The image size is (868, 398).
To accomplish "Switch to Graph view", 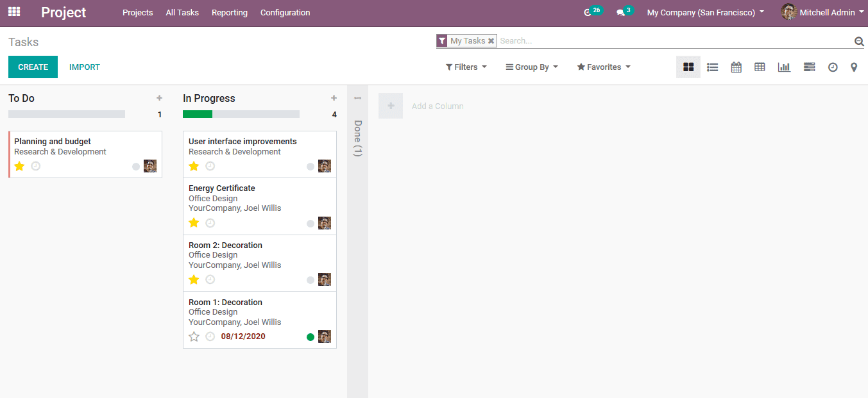I will pyautogui.click(x=784, y=67).
